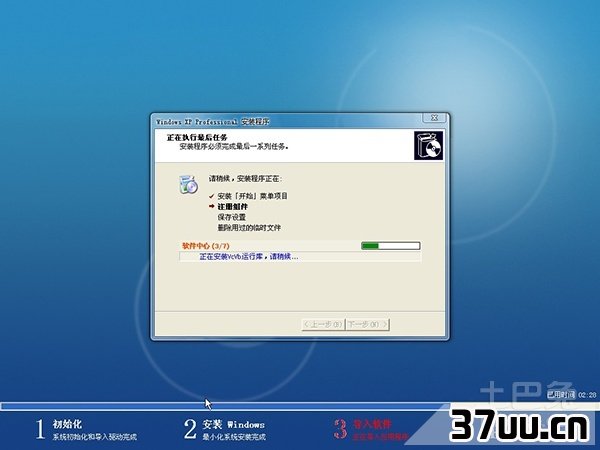Click the setup CD box icon in header
Viewport: 600px width, 450px height.
tap(429, 145)
